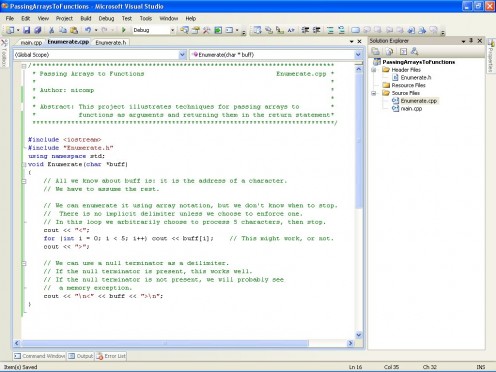Screen dimensions: 496x372
Task: Open the Debug menu
Action: click(x=106, y=18)
